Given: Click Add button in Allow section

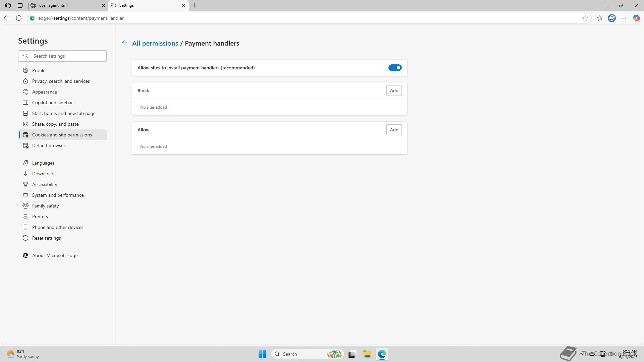Looking at the screenshot, I should tap(394, 130).
